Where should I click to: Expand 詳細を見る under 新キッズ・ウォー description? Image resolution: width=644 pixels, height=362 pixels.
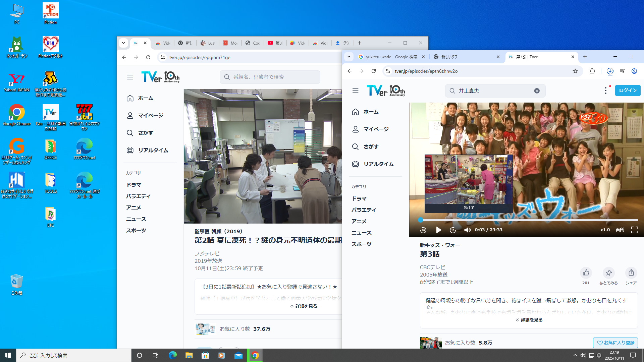coord(529,320)
